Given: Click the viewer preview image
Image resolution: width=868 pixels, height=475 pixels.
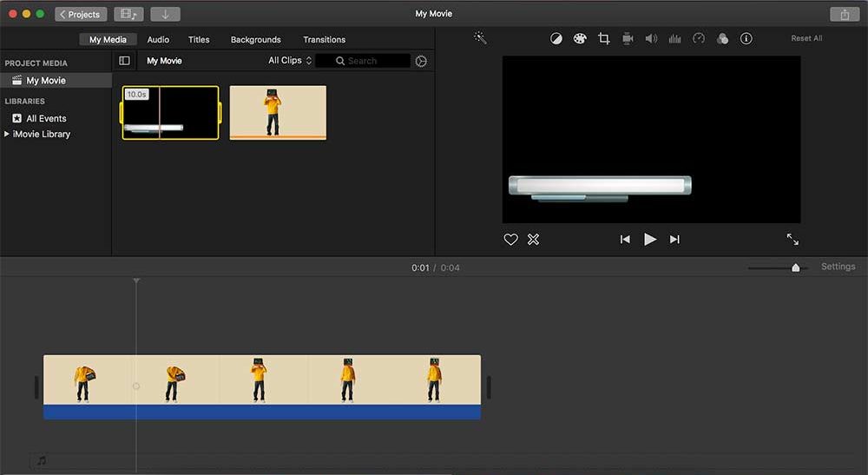Looking at the screenshot, I should pos(651,140).
